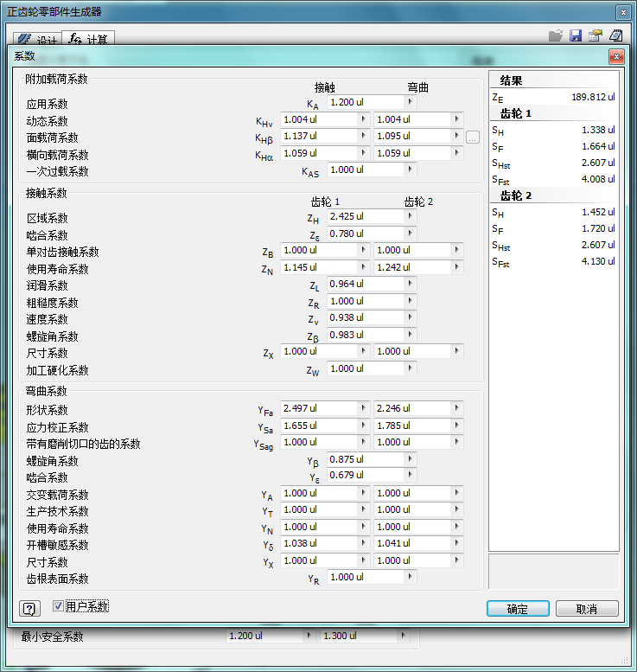Click the ellipsis button beside face load factor
This screenshot has width=637, height=672.
(x=472, y=137)
